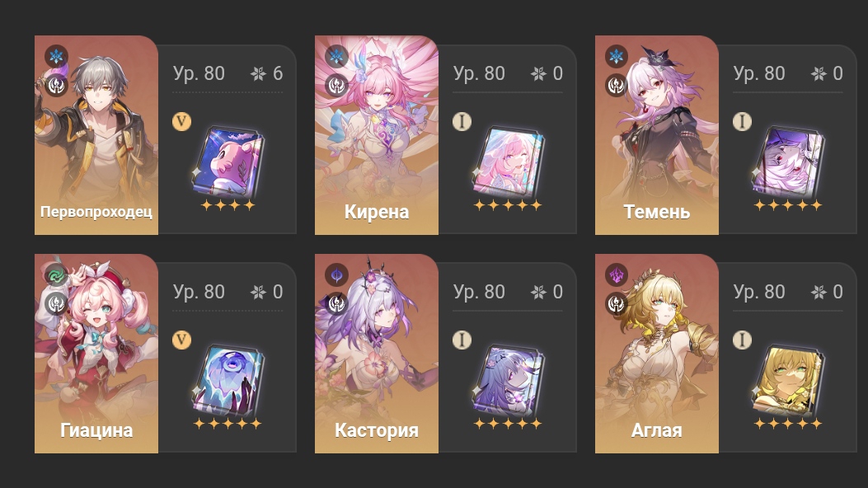Open Кастория's light cone thumbnail
Image resolution: width=868 pixels, height=488 pixels.
click(x=508, y=380)
